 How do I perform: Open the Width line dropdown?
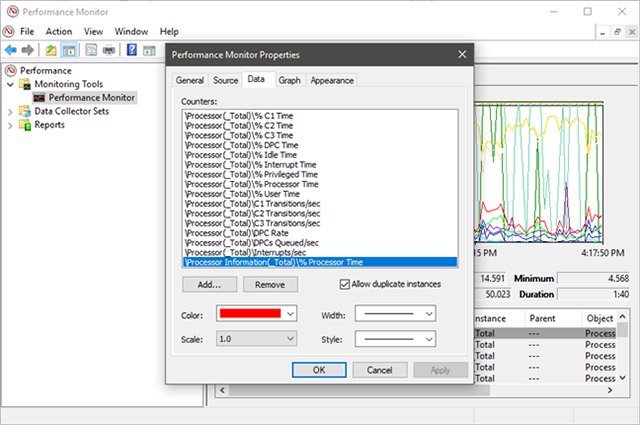coord(396,314)
